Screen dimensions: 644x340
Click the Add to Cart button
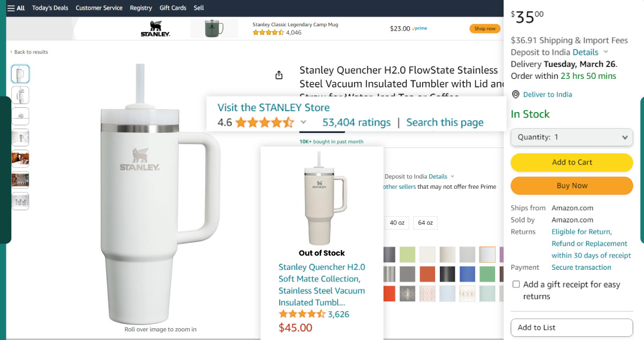571,162
